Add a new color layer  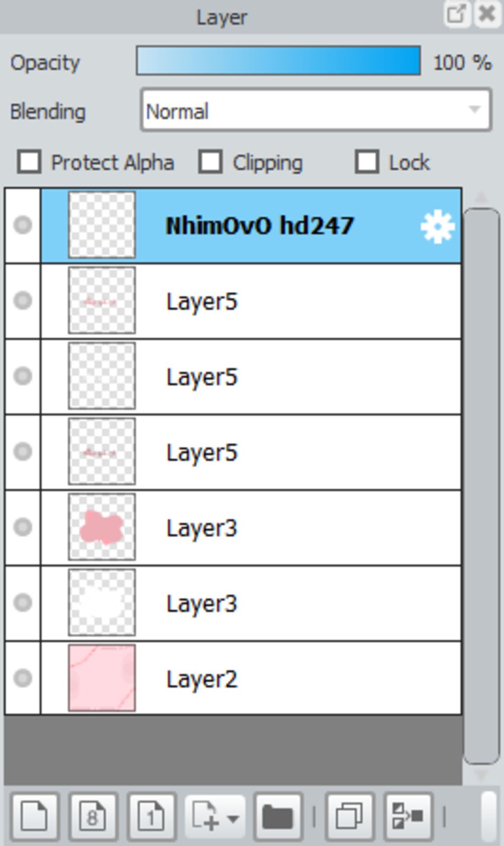[x=34, y=816]
